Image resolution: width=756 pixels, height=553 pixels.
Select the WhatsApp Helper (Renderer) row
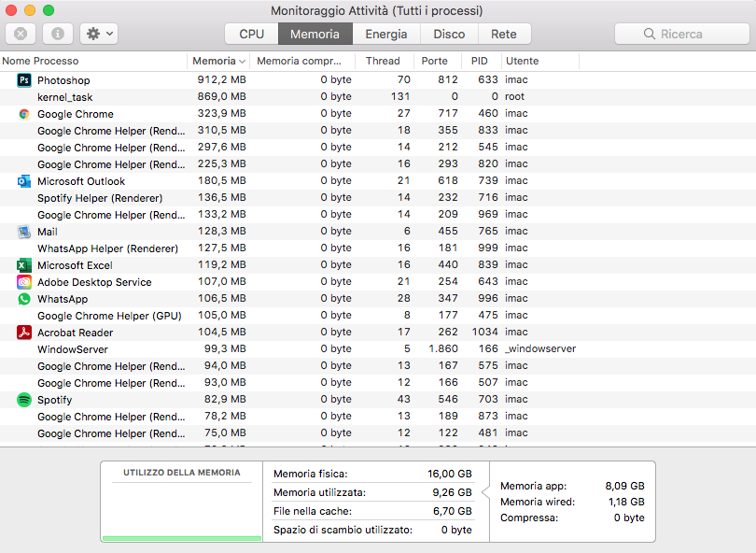[378, 248]
